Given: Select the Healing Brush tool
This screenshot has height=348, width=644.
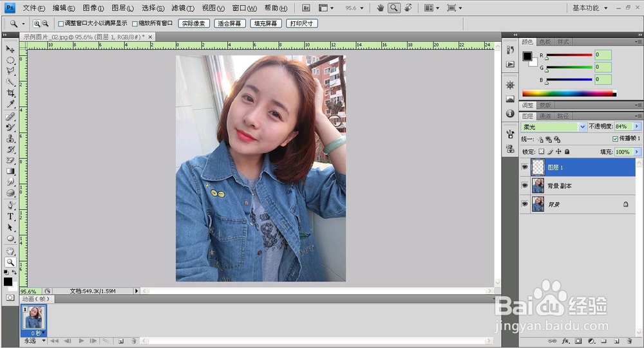Looking at the screenshot, I should pyautogui.click(x=10, y=116).
